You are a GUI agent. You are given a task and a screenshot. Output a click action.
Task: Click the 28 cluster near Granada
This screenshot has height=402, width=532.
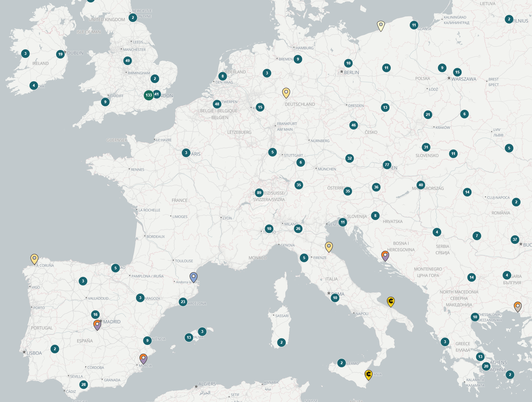(83, 385)
